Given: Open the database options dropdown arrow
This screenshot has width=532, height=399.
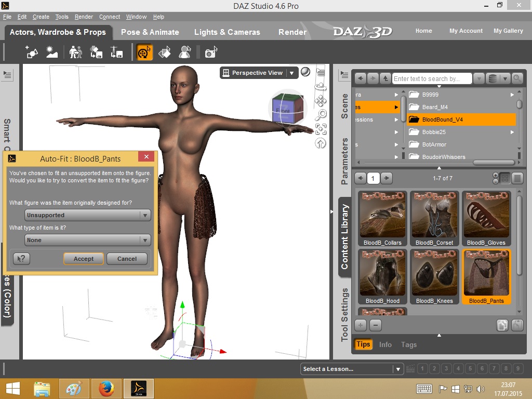Looking at the screenshot, I should [505, 79].
